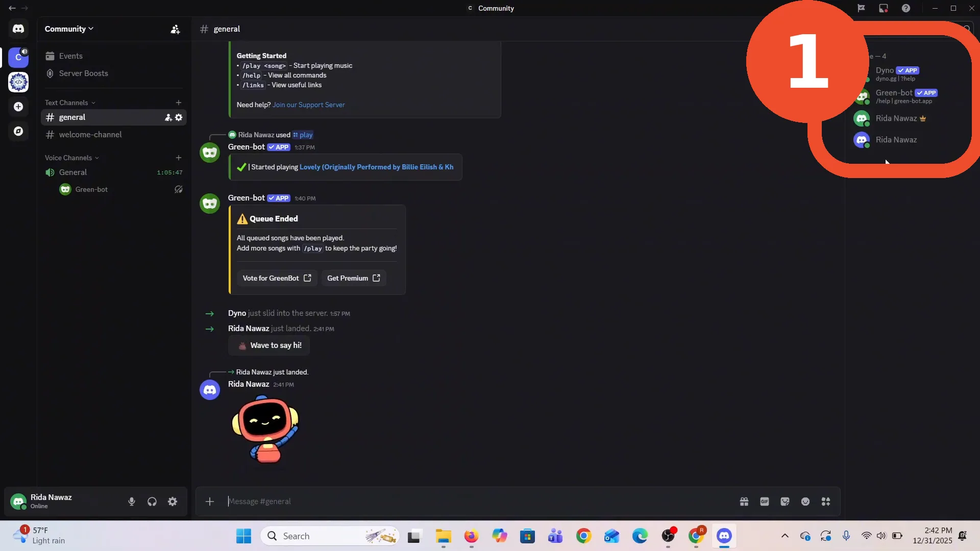Create text channel with plus next to Text Channels

(179, 103)
